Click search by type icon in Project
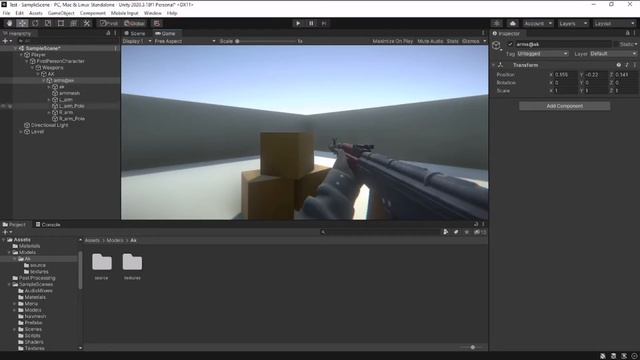This screenshot has width=640, height=360. pyautogui.click(x=446, y=232)
